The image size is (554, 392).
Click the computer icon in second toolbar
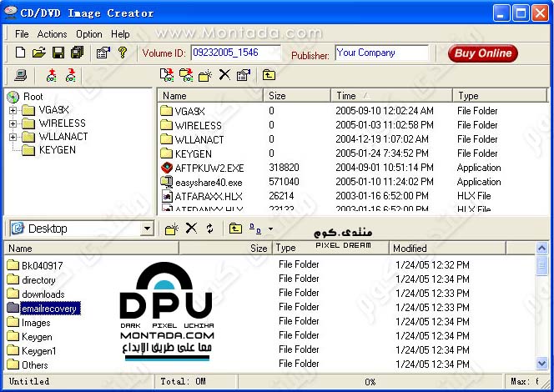[21, 76]
